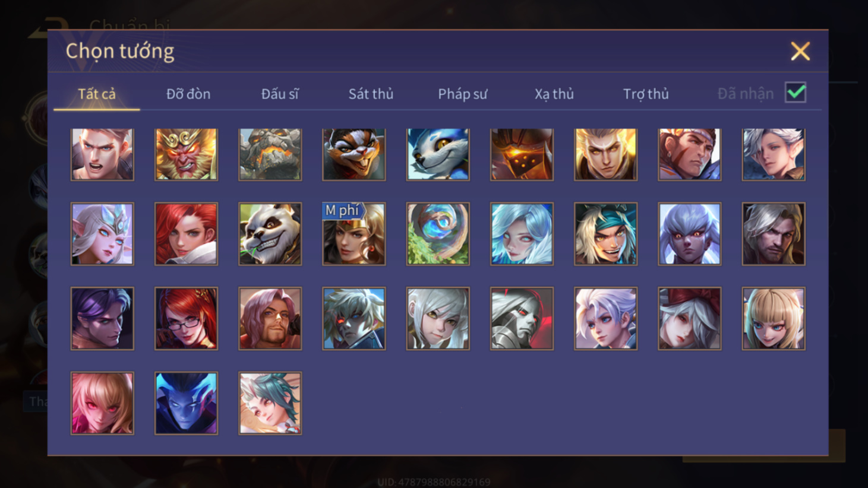
Task: Toggle the 'Đã nhận' checkbox
Action: pyautogui.click(x=796, y=93)
